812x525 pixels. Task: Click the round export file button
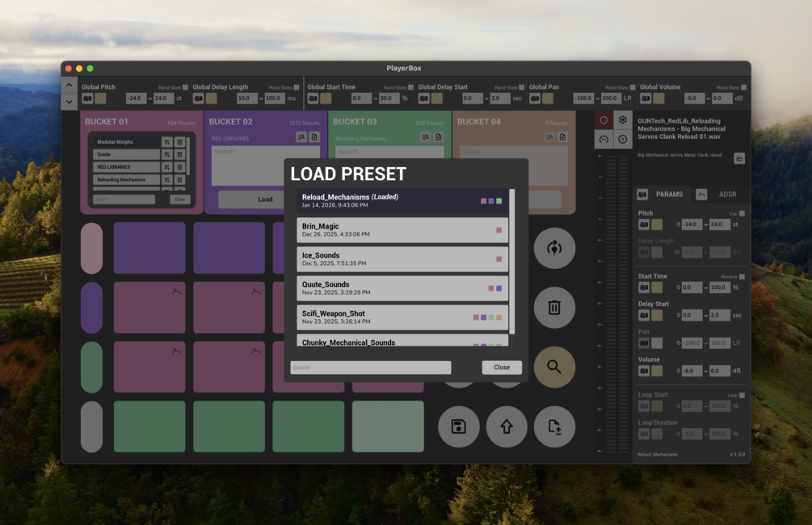point(554,426)
